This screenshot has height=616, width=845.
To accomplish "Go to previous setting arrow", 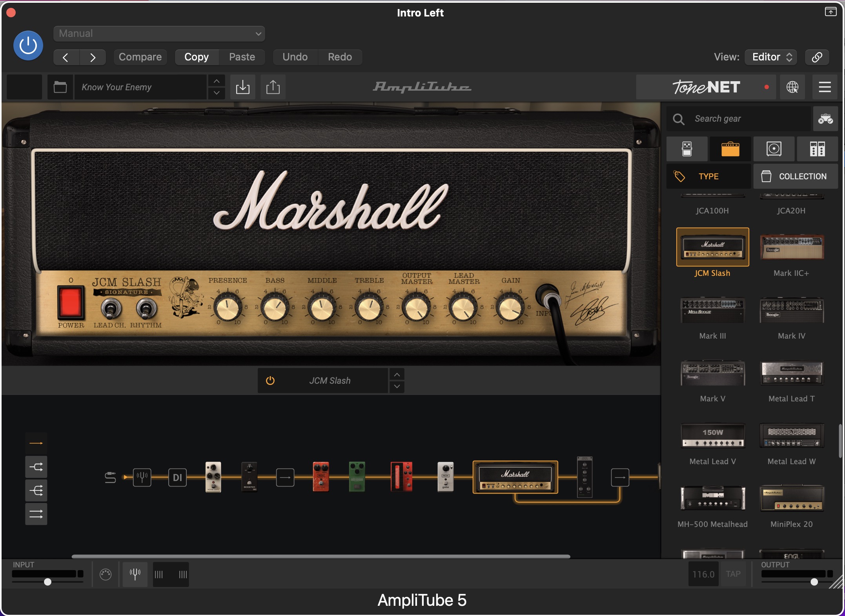I will [66, 57].
